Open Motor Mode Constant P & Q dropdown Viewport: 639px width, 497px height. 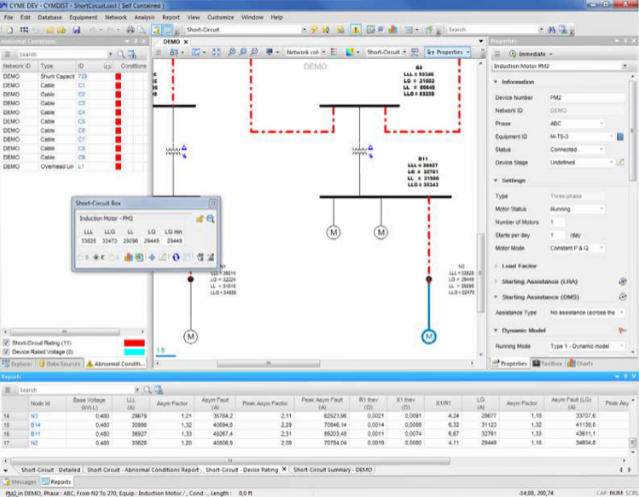(601, 248)
